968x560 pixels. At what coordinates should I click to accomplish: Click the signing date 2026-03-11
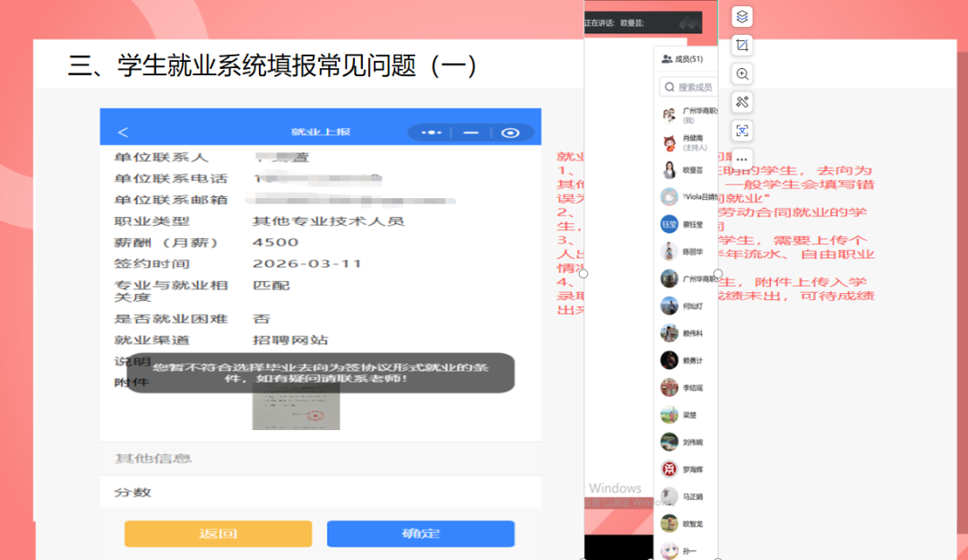pos(307,263)
